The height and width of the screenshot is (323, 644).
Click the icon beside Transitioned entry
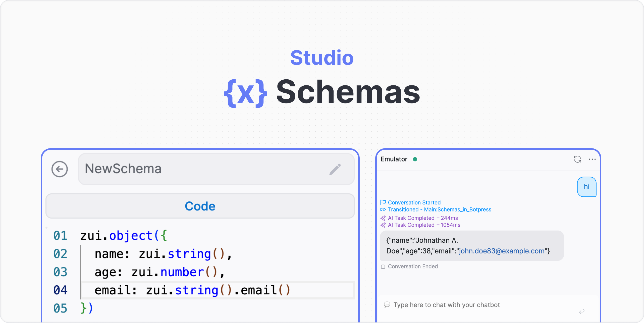coord(383,209)
